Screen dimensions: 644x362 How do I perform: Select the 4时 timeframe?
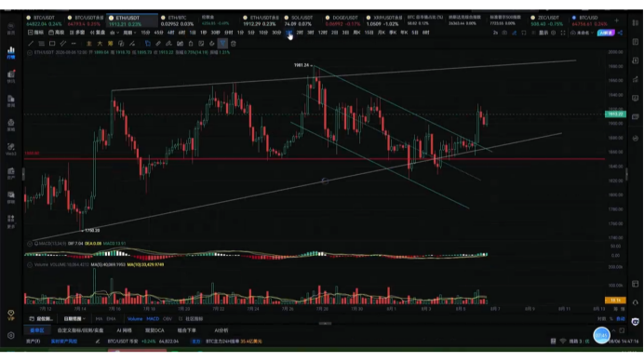click(171, 33)
